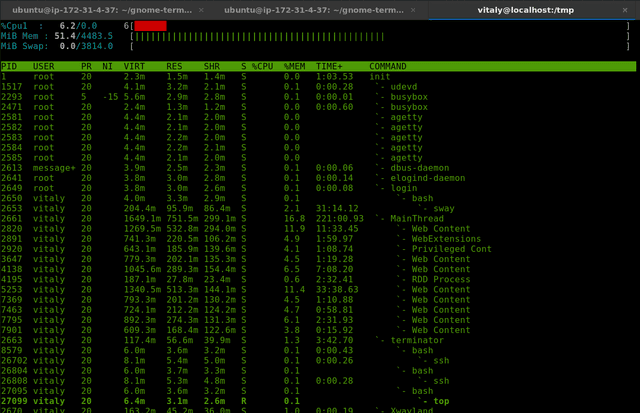Image resolution: width=640 pixels, height=413 pixels.
Task: Select the busybox row with PID 2471
Action: [x=318, y=107]
